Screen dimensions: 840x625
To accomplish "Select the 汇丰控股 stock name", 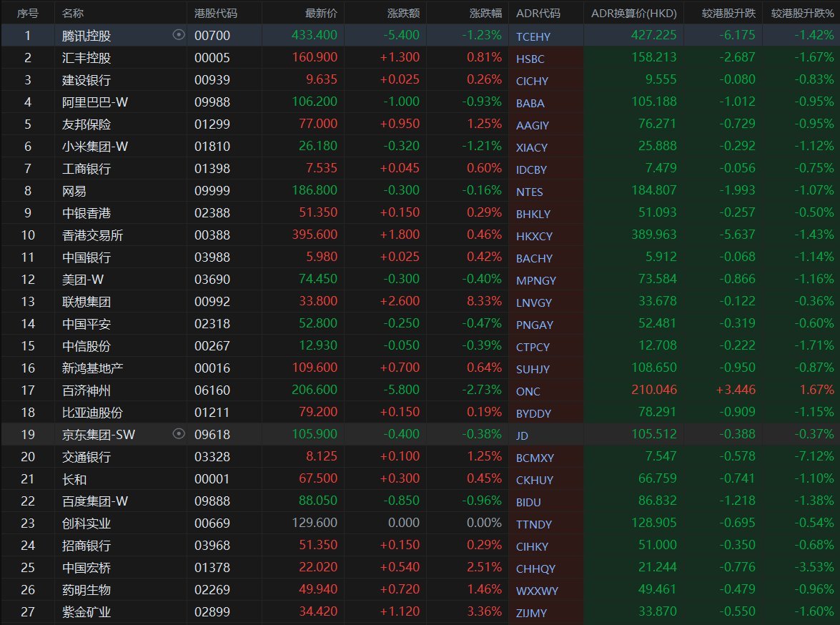I will click(87, 58).
